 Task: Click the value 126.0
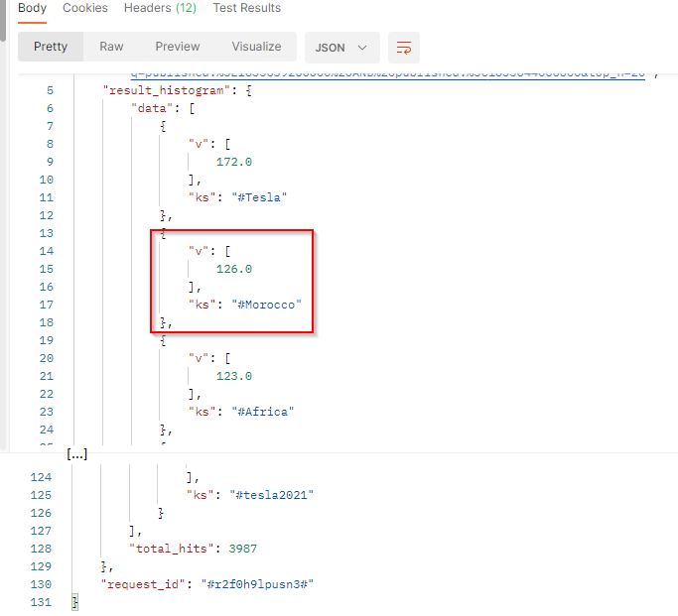[x=234, y=269]
